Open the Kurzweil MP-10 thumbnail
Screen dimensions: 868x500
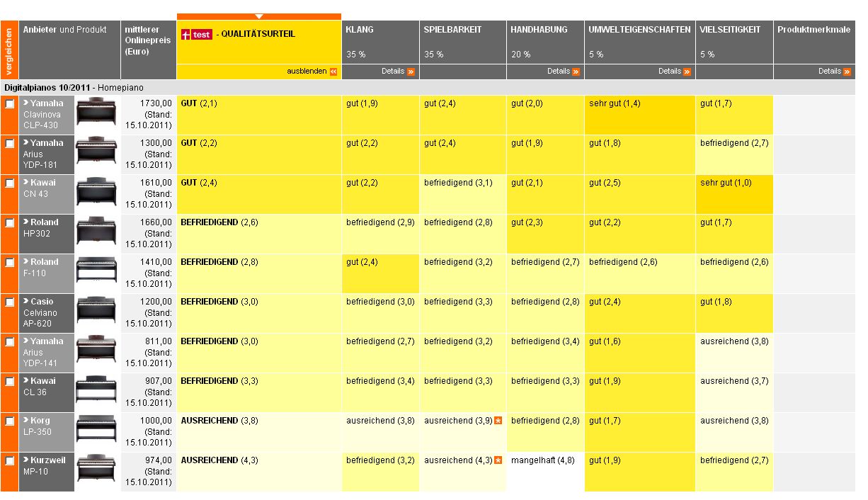point(96,470)
